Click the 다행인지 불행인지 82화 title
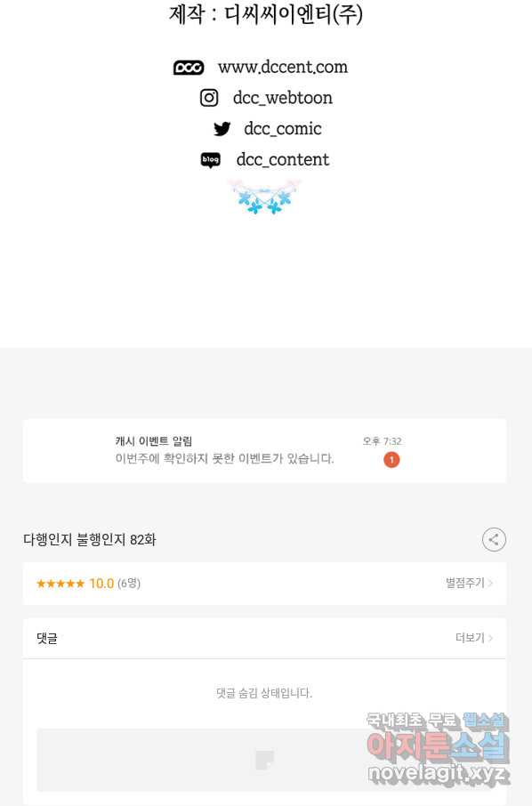Image resolution: width=532 pixels, height=806 pixels. tap(90, 540)
